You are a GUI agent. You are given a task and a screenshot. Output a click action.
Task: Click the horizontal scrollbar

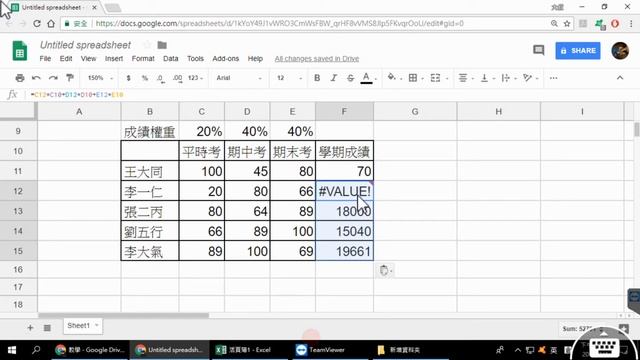coord(123,316)
